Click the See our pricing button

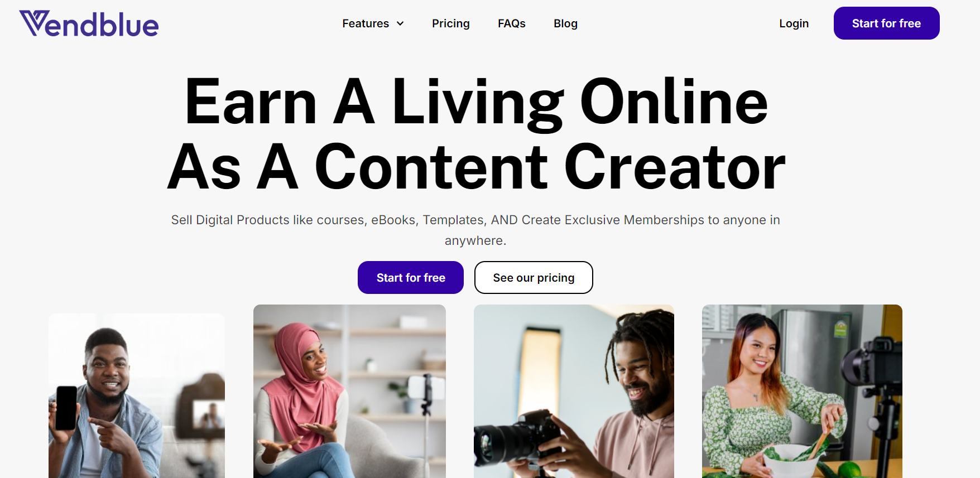tap(534, 277)
